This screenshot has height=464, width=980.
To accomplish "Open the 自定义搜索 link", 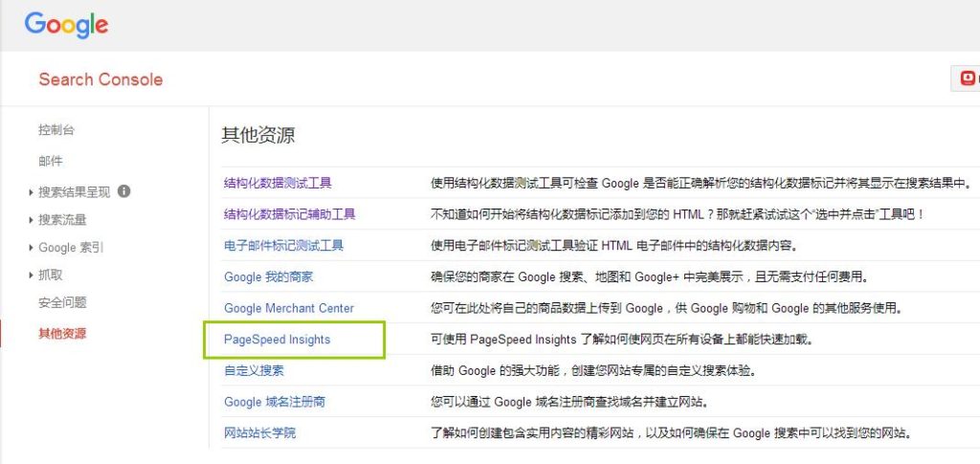I will click(254, 370).
